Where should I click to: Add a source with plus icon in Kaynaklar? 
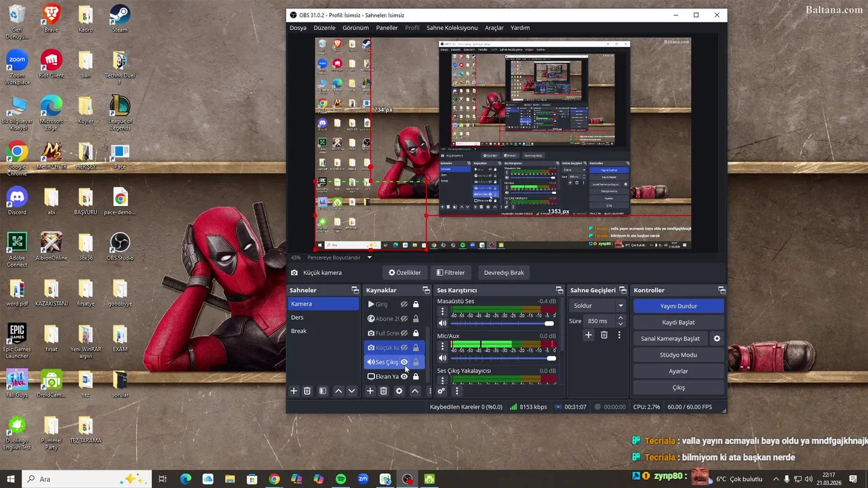pos(370,391)
